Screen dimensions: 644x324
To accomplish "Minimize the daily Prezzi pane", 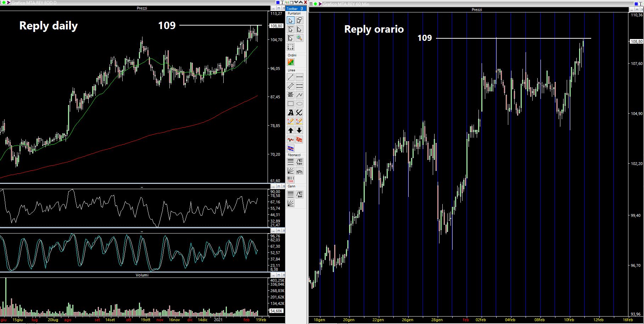I will click(274, 9).
